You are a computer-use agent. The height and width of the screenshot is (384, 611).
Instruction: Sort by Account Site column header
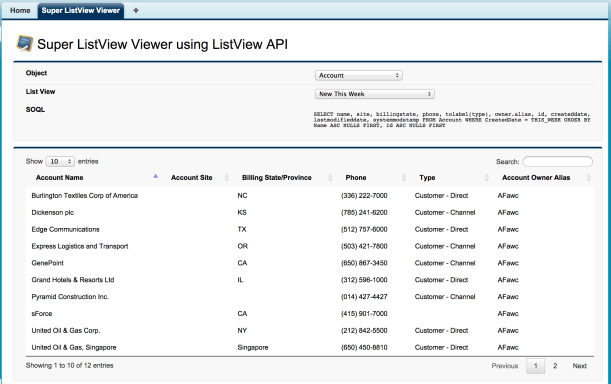(192, 178)
